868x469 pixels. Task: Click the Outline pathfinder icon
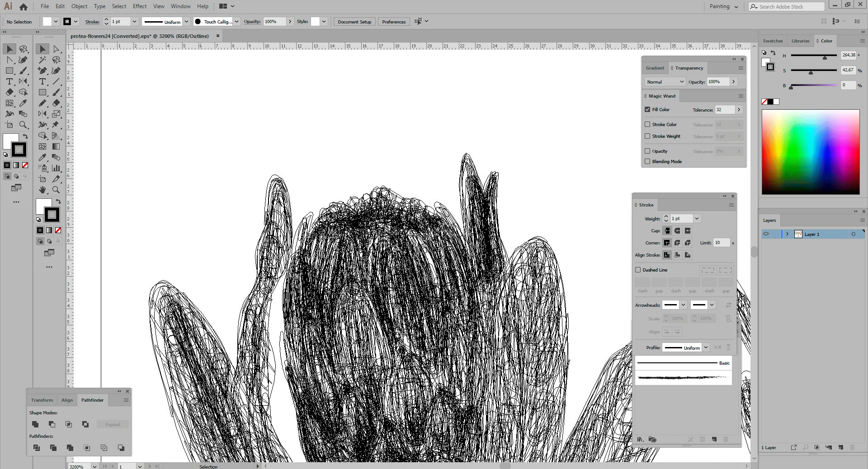[104, 448]
